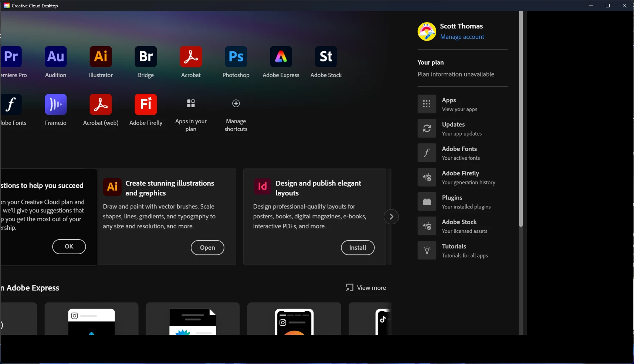Screen dimensions: 634x364
Task: Click the next arrow on suggestions carousel
Action: click(x=391, y=217)
